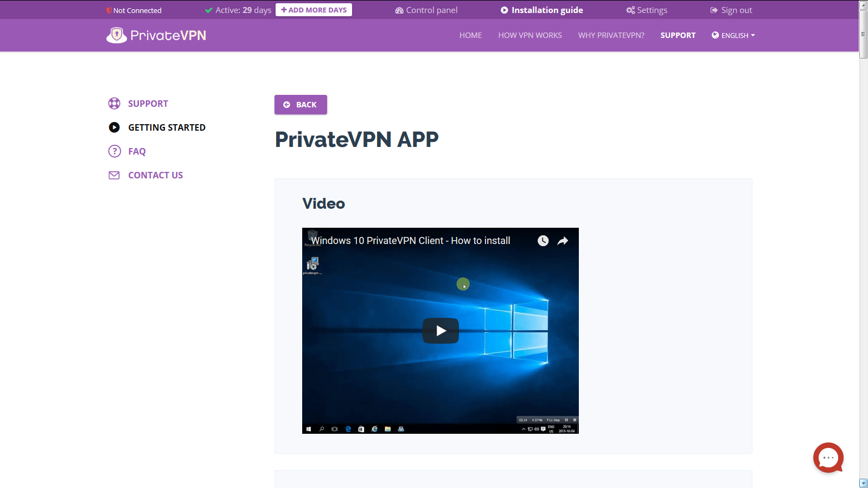The image size is (868, 488).
Task: Click the Control panel gauge icon
Action: 399,10
